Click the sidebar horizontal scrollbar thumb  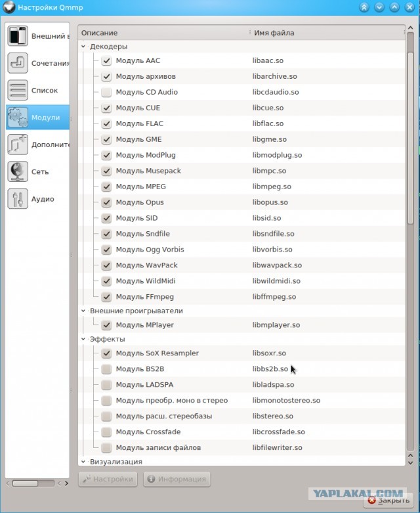point(25,483)
